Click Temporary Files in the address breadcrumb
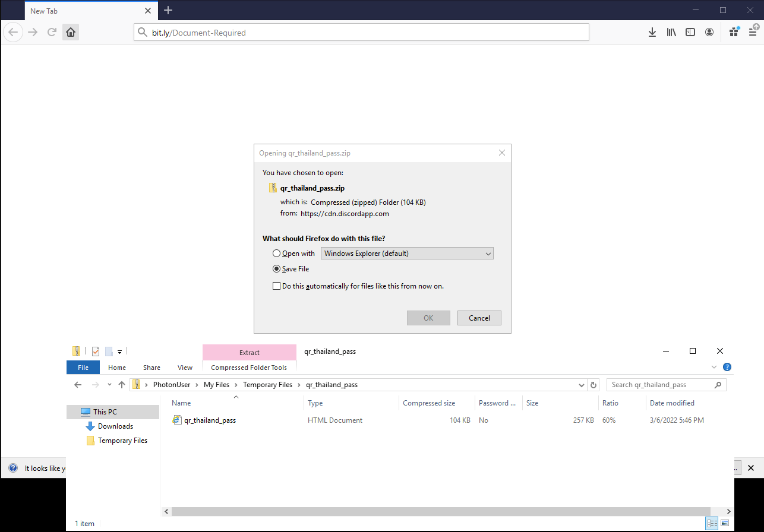 (267, 385)
